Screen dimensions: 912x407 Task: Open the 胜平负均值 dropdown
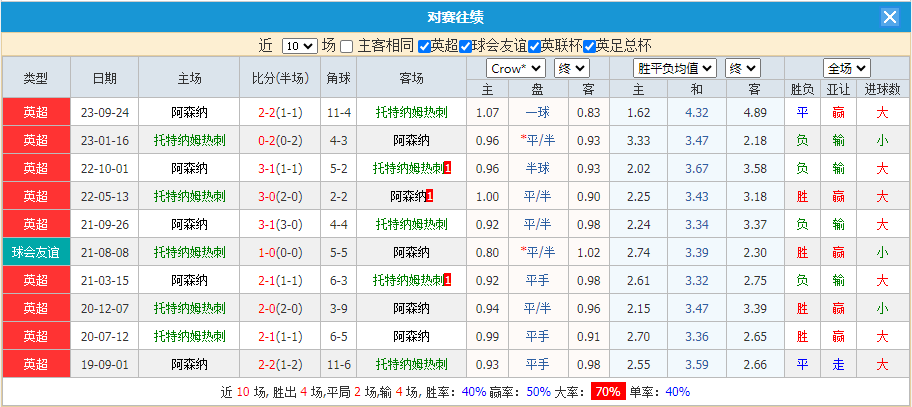tap(676, 68)
